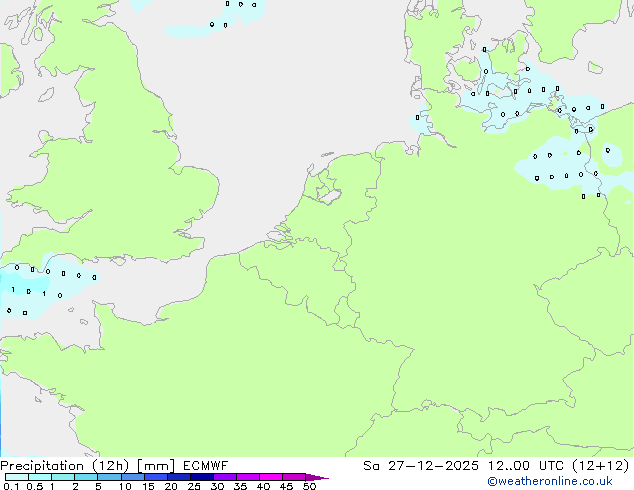The height and width of the screenshot is (490, 634).
Task: Click the precipitation patch over the northern North Sea
Action: 205,27
